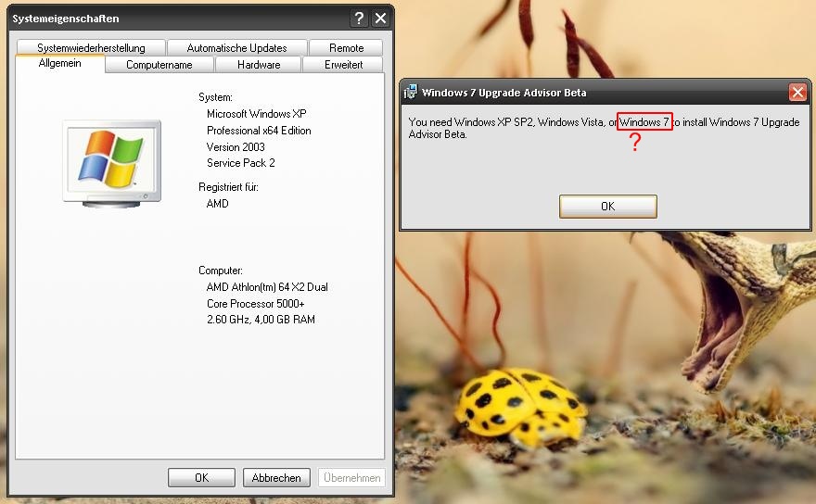Click the help question mark in Systemeigenschaften

point(359,19)
